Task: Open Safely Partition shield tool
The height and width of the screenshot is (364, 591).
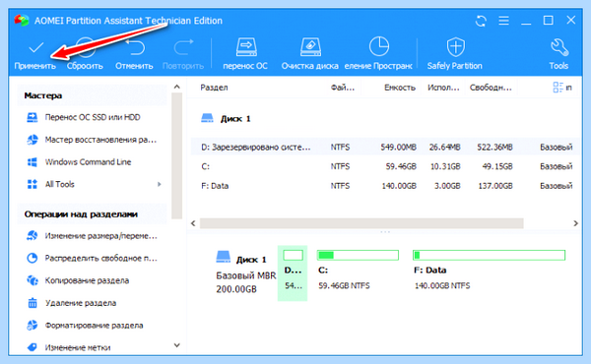Action: (455, 54)
